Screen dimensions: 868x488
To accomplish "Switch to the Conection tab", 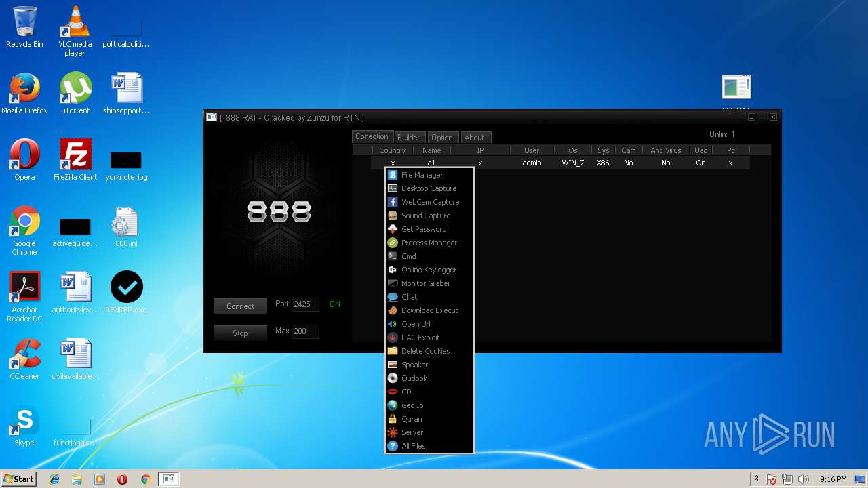I will pos(372,136).
